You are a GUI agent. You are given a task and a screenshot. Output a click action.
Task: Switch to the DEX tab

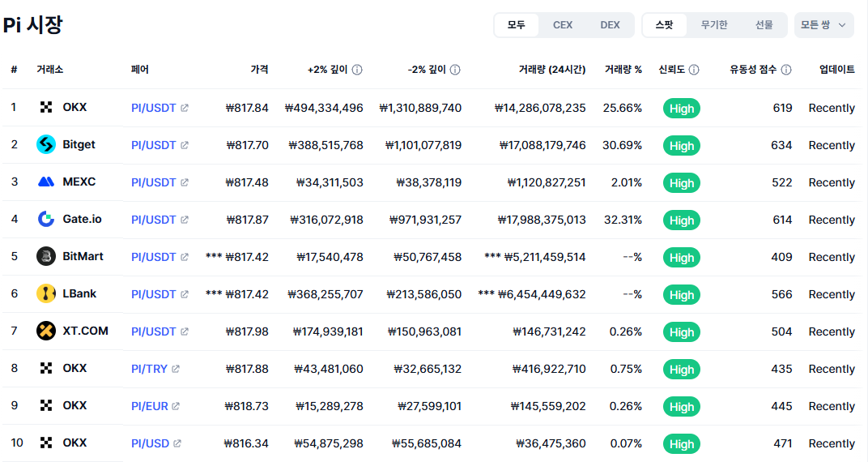pyautogui.click(x=610, y=25)
